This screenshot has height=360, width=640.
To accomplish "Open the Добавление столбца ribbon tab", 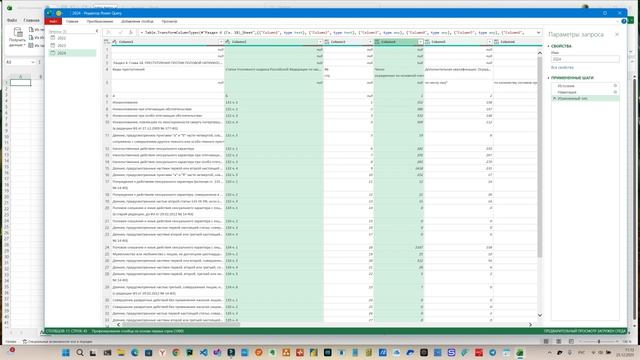I will (x=138, y=21).
